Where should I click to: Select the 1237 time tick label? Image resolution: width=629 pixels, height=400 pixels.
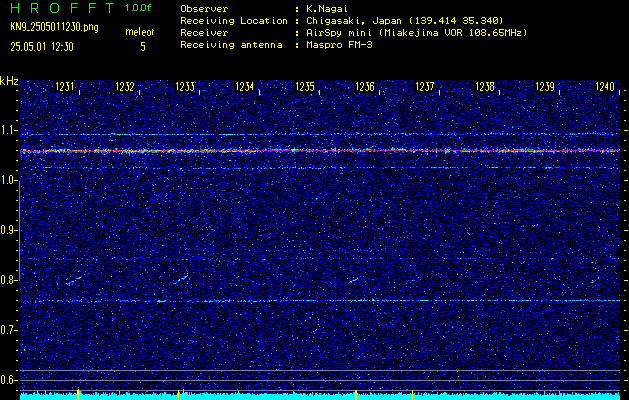coord(425,86)
